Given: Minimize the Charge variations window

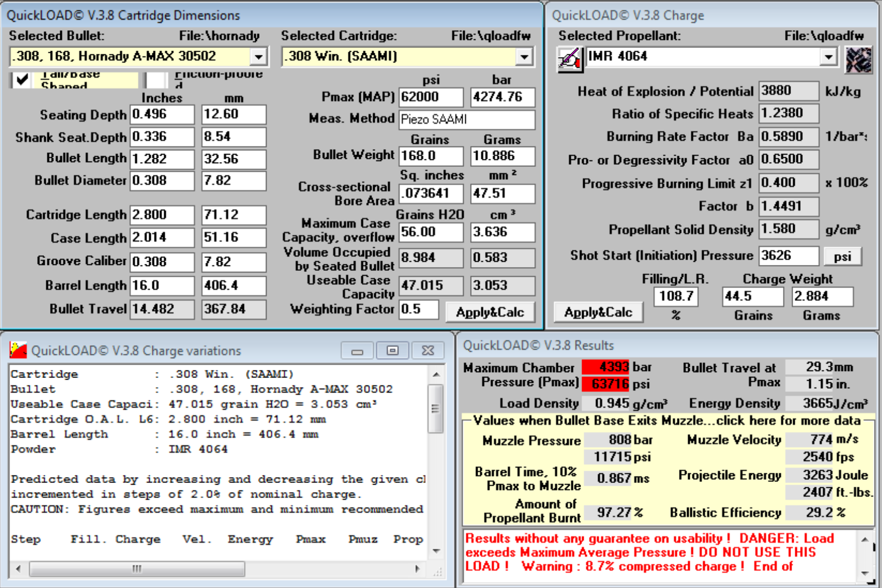Looking at the screenshot, I should click(357, 351).
